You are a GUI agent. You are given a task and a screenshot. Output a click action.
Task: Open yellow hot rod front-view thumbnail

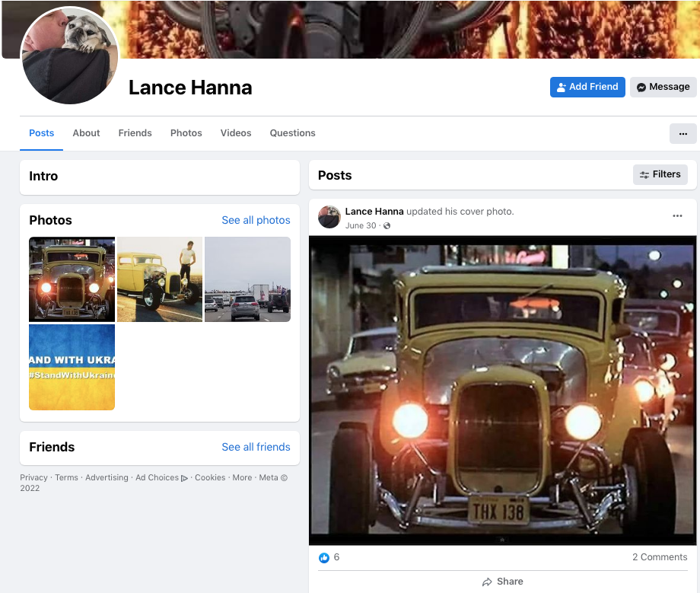coord(72,279)
